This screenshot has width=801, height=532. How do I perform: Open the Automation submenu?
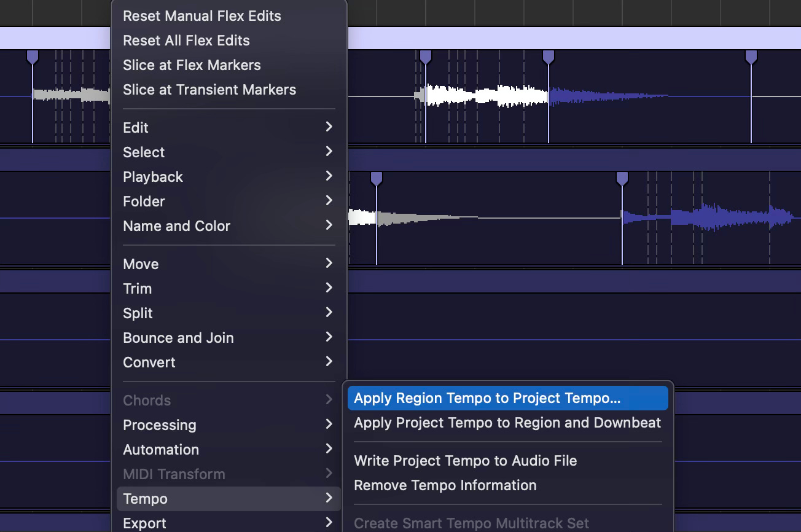pos(229,449)
